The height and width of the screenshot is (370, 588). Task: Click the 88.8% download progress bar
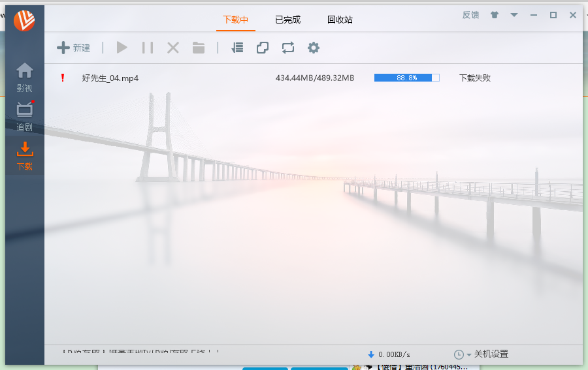[406, 78]
